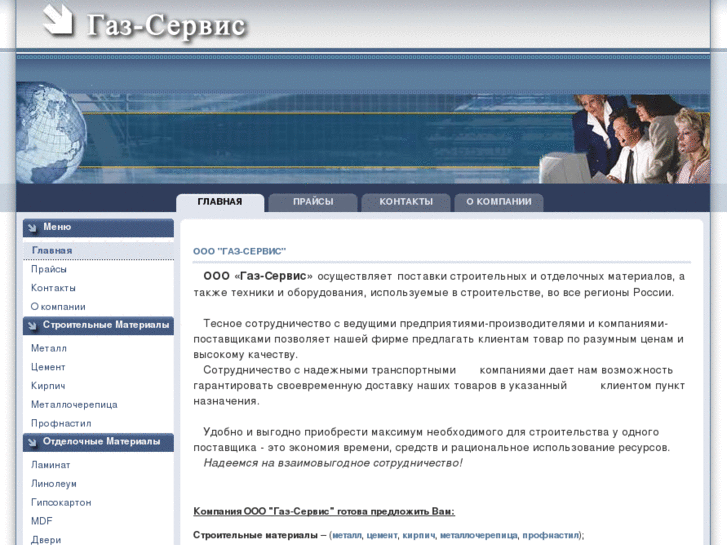Open the Гипсокартон sidebar link
The width and height of the screenshot is (727, 545).
61,502
